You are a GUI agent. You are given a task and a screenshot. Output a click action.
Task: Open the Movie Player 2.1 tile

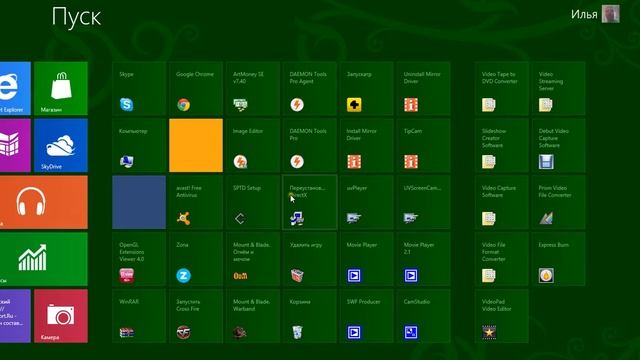pos(423,259)
